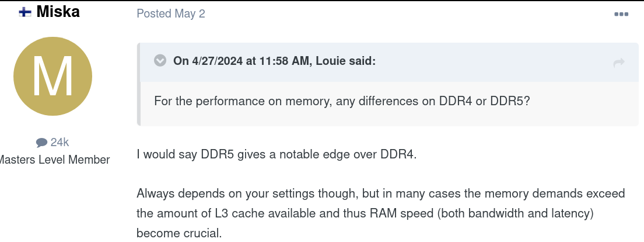The image size is (644, 242).
Task: Open Miska's profile via username
Action: (x=58, y=12)
